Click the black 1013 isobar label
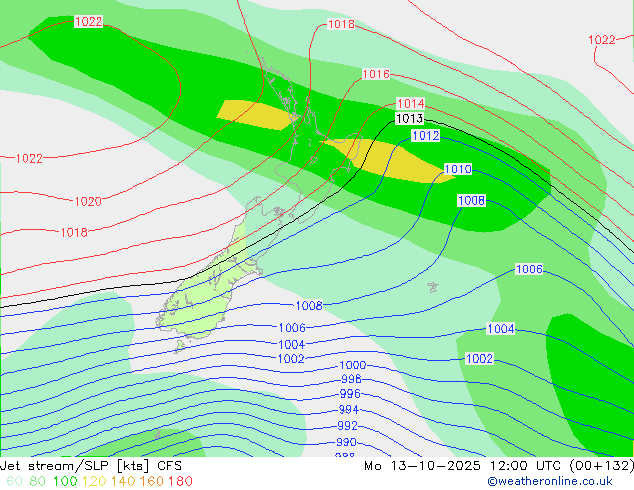Screen dimensions: 634x490 tap(409, 118)
